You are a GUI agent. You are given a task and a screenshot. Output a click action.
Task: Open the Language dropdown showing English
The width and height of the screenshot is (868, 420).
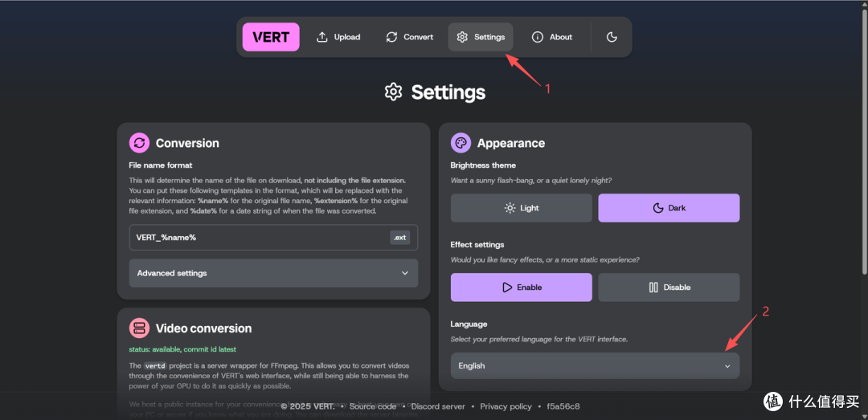pyautogui.click(x=595, y=365)
